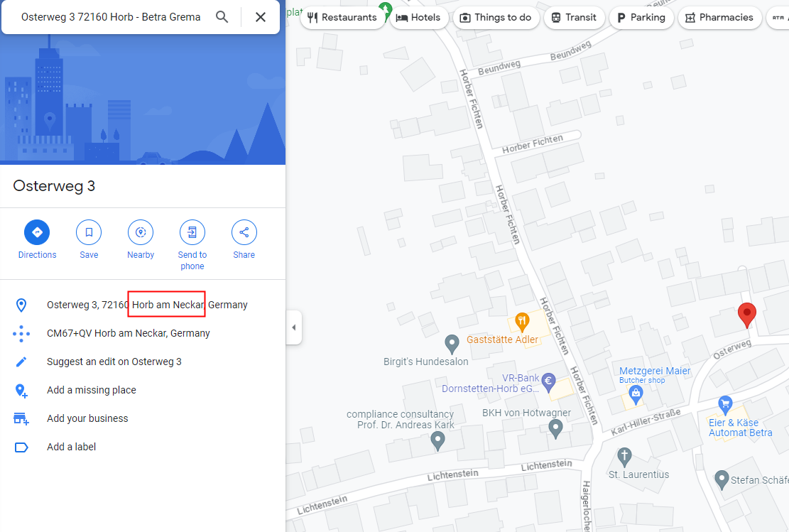Screen dimensions: 789x532
Task: Show Pharmacies on the map
Action: (x=719, y=18)
